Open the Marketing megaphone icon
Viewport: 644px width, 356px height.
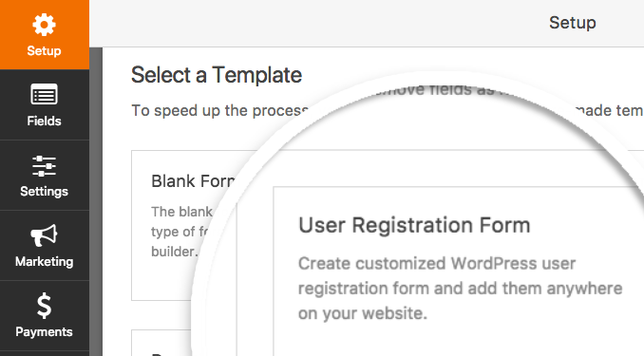44,235
